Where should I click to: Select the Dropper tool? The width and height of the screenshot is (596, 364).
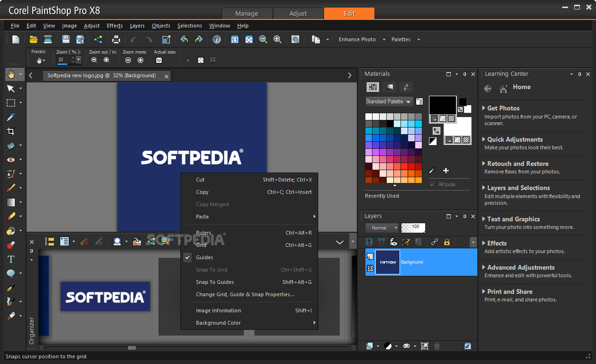click(10, 117)
